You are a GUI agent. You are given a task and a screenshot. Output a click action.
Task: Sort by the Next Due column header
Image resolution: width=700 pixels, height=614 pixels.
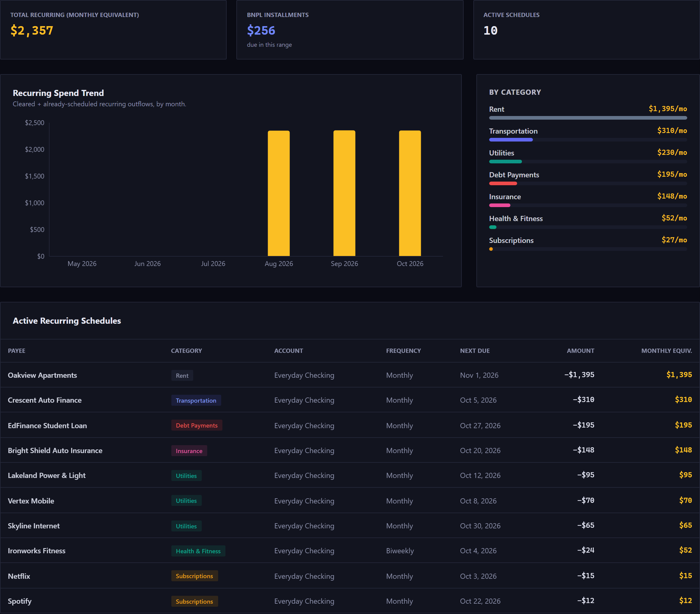coord(475,350)
